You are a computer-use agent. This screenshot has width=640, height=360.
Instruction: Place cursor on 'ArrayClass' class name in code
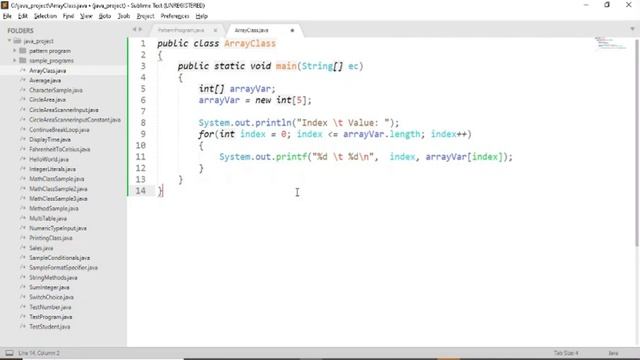(250, 43)
